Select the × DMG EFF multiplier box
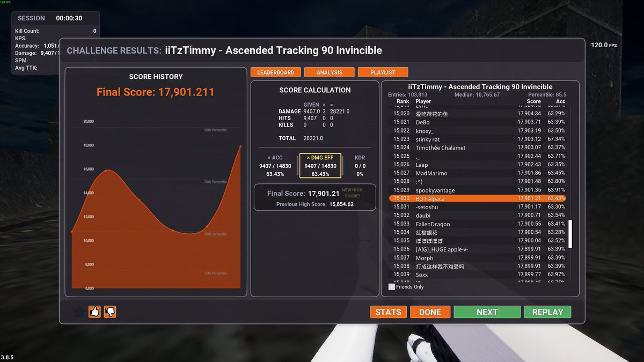Screen dimensions: 644x362 tap(320, 166)
